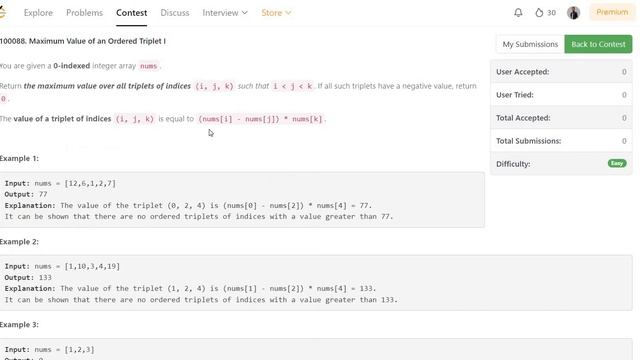Click the Total Accepted row label
The width and height of the screenshot is (640, 360).
point(523,118)
